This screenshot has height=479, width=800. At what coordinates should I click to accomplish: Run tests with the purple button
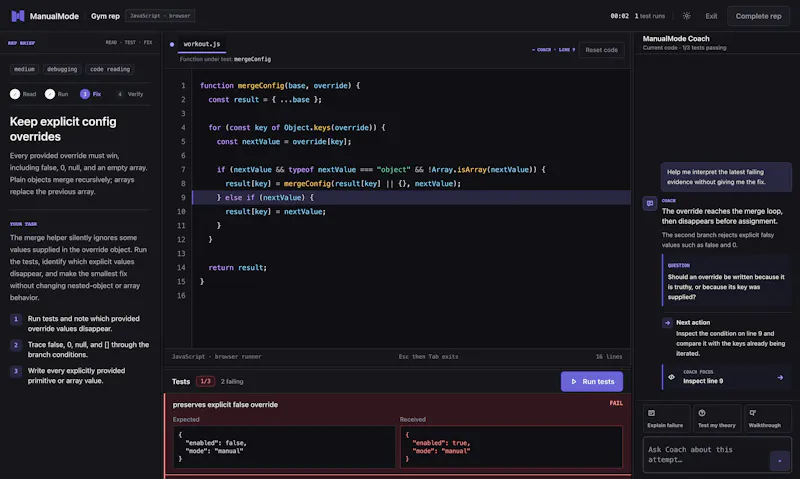tap(592, 382)
